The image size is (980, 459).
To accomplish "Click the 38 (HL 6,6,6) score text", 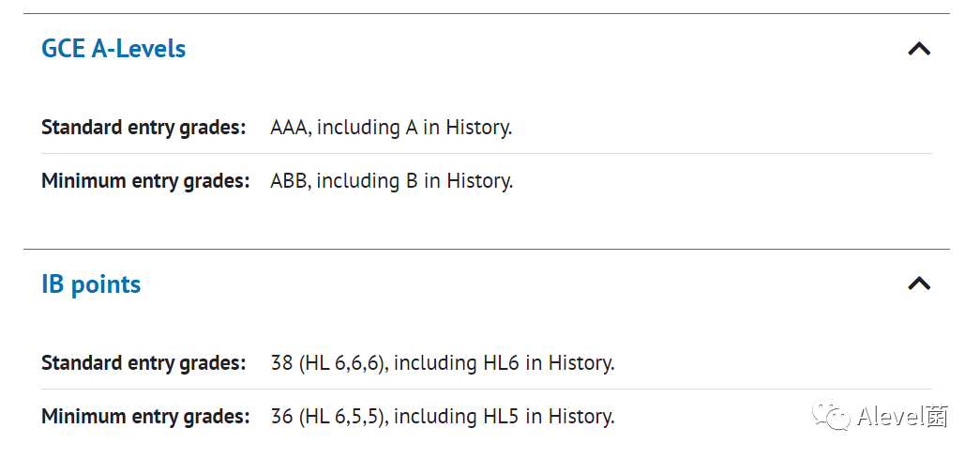I will (x=330, y=362).
